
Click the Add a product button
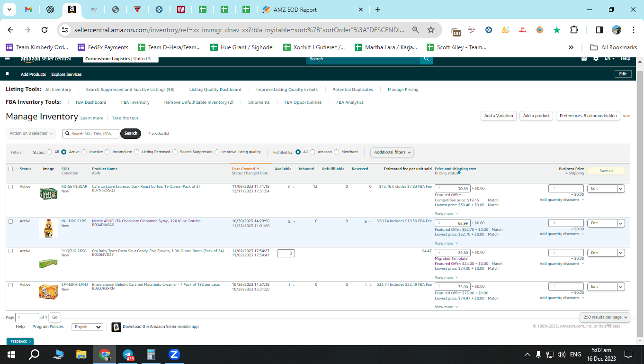point(537,116)
